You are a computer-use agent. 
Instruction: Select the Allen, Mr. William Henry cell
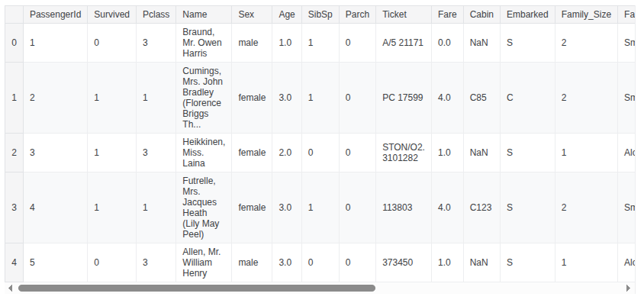(204, 263)
